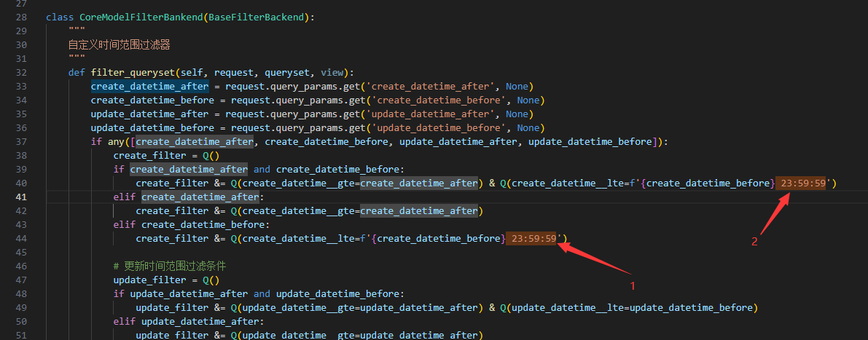Click update_filter = Q() on line 47
Screen dimensions: 868x340
tap(167, 280)
